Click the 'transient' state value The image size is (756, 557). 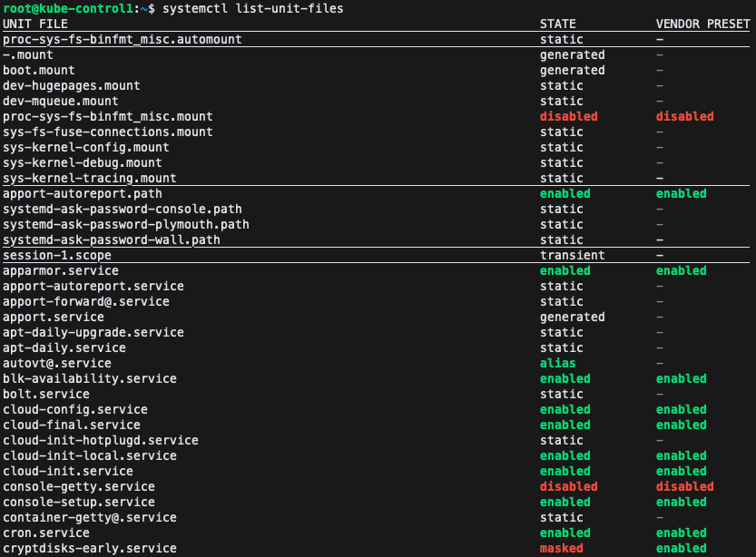573,256
